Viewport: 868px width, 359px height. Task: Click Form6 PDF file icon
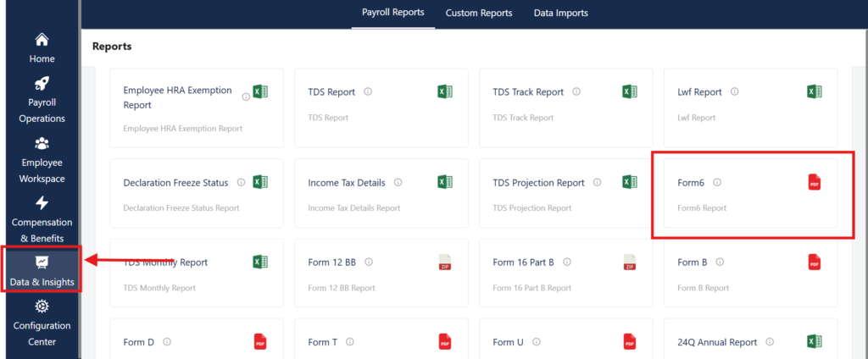point(814,183)
